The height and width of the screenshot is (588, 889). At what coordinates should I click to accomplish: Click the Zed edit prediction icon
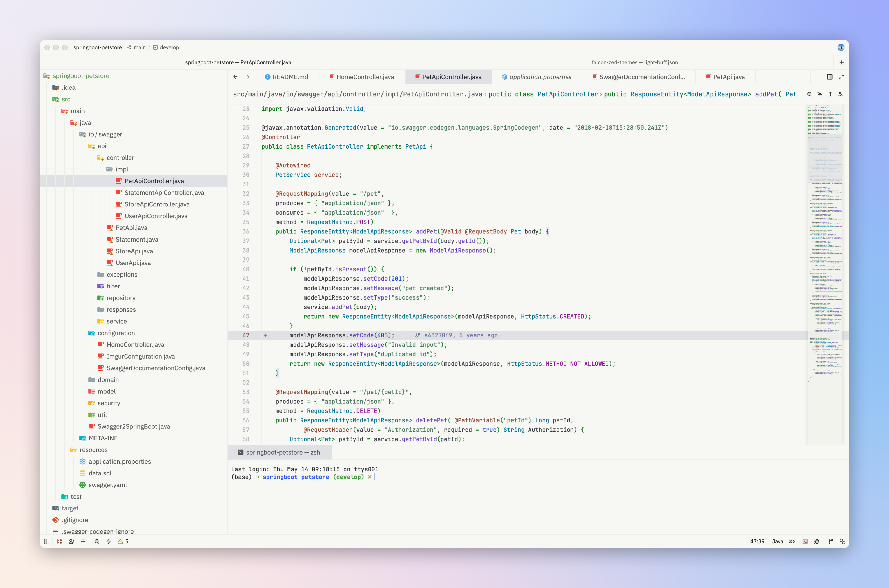(792, 541)
